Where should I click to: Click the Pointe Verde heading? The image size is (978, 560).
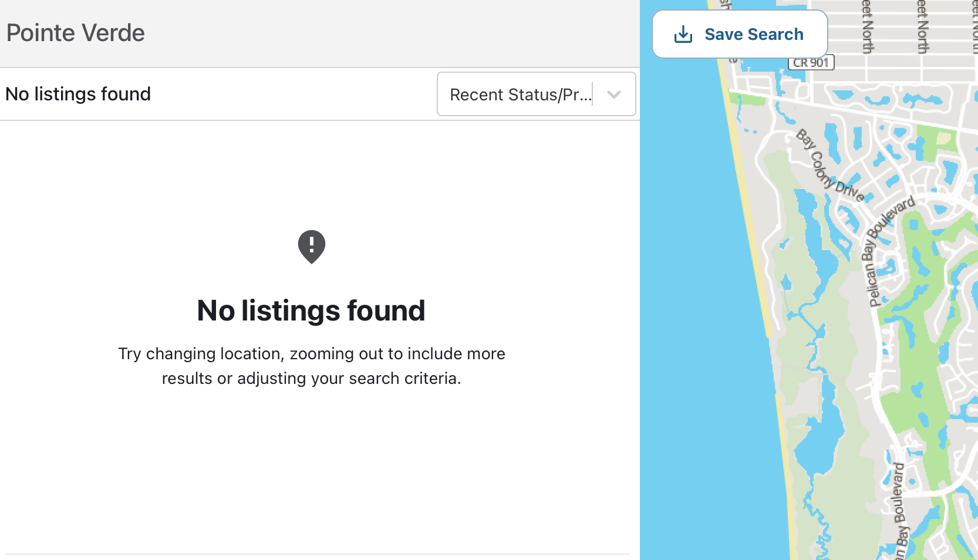click(x=76, y=33)
